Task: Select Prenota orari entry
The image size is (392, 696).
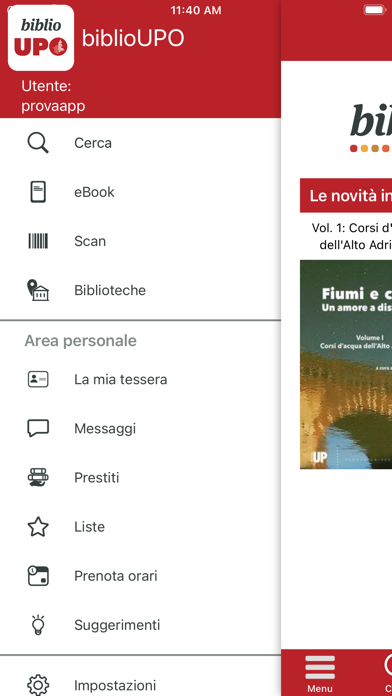Action: click(x=140, y=576)
